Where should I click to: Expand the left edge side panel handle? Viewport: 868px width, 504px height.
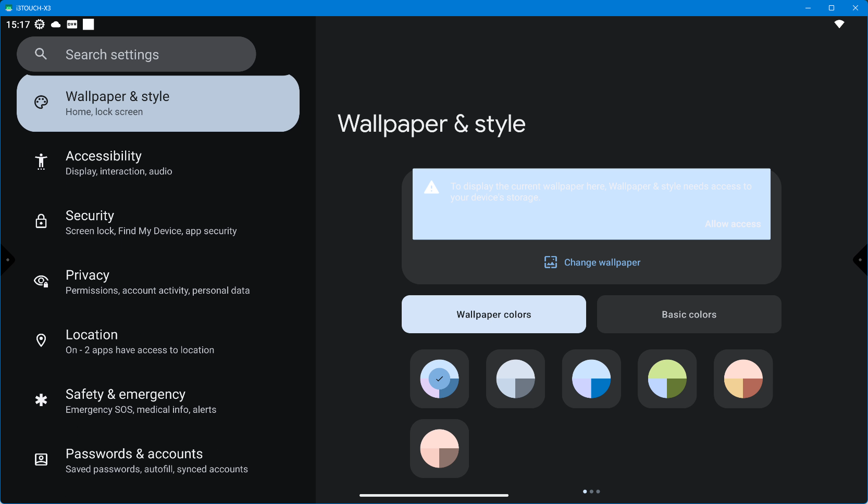pyautogui.click(x=7, y=260)
